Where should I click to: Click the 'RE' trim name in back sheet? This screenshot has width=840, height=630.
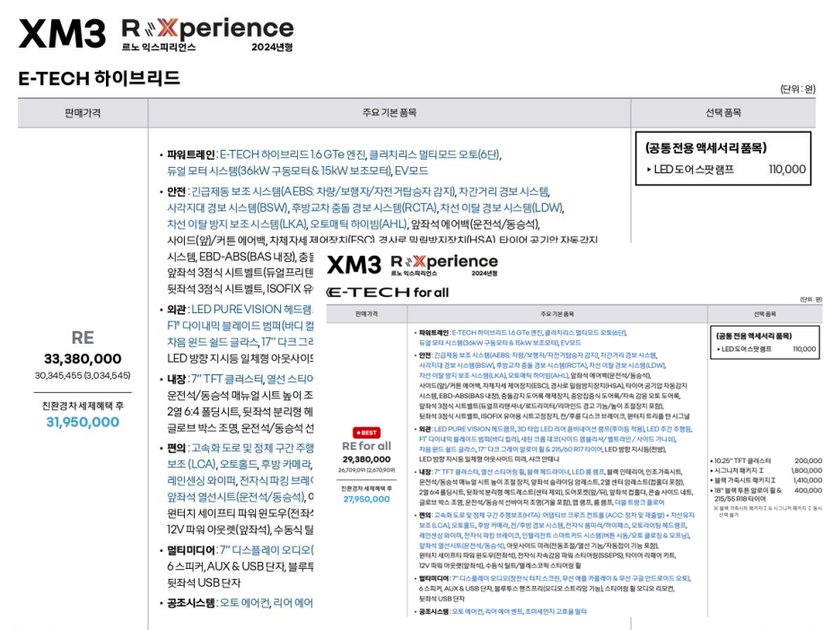[83, 337]
